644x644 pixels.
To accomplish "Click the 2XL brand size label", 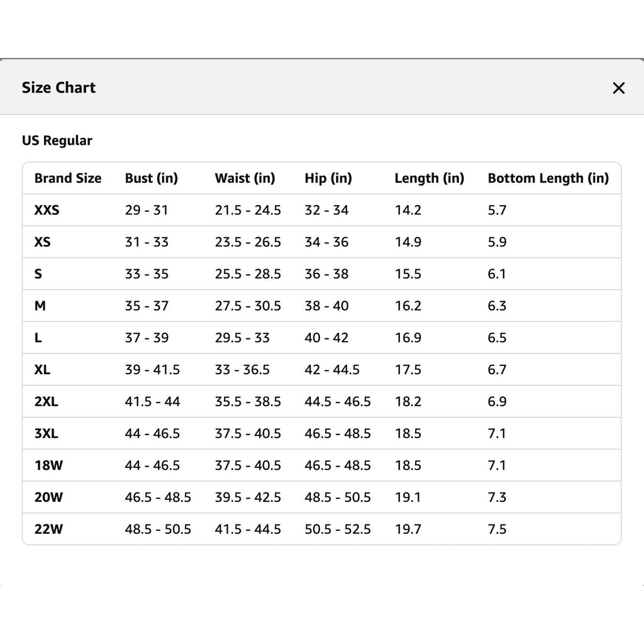I will [x=46, y=401].
